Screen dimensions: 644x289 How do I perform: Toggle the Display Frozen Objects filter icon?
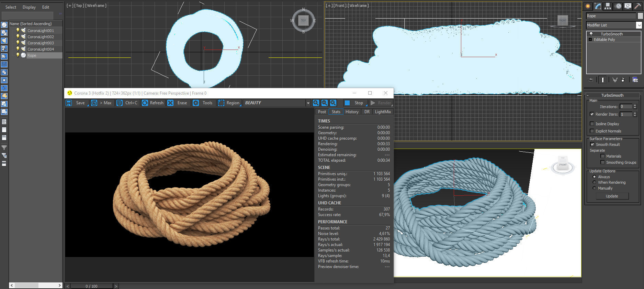4,104
